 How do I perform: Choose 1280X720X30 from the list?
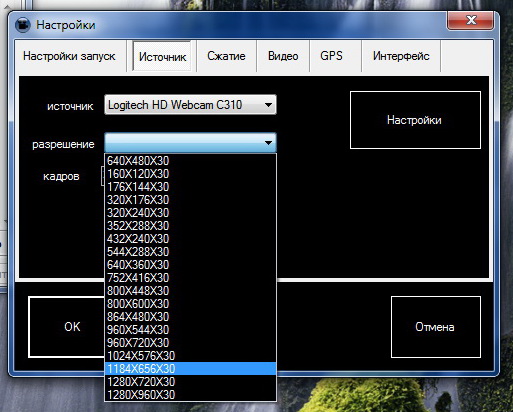click(190, 382)
